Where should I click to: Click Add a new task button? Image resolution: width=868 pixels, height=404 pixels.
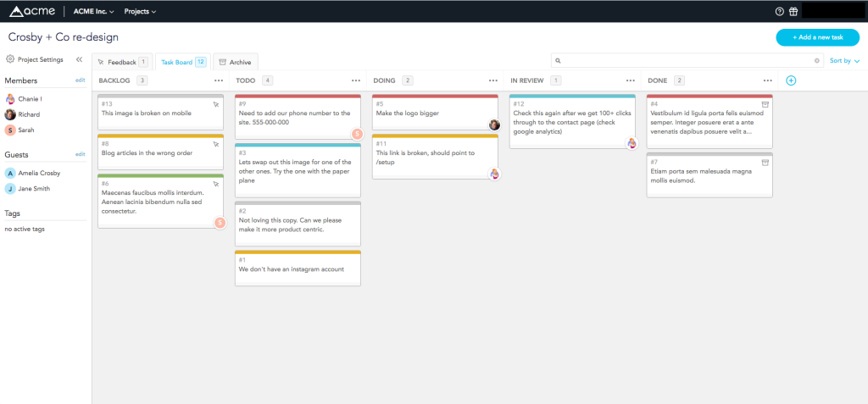pos(818,37)
